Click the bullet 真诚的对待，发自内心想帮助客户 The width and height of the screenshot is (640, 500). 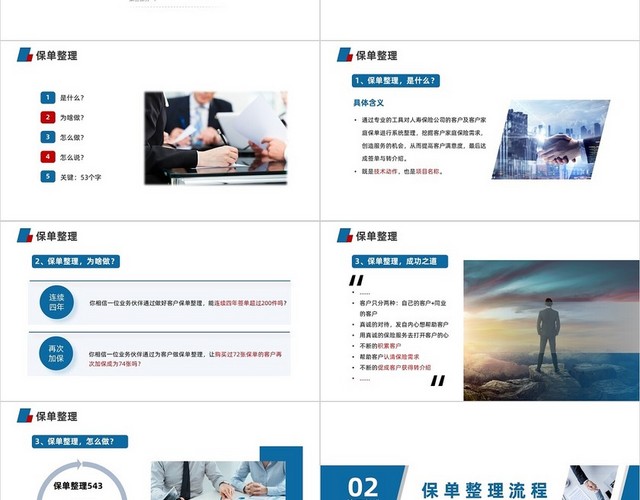pyautogui.click(x=404, y=324)
